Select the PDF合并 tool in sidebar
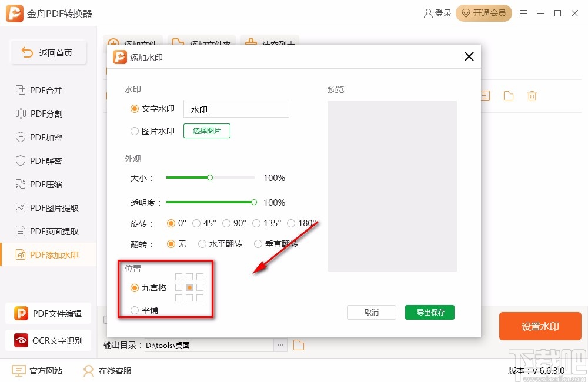588x382 pixels. (45, 90)
